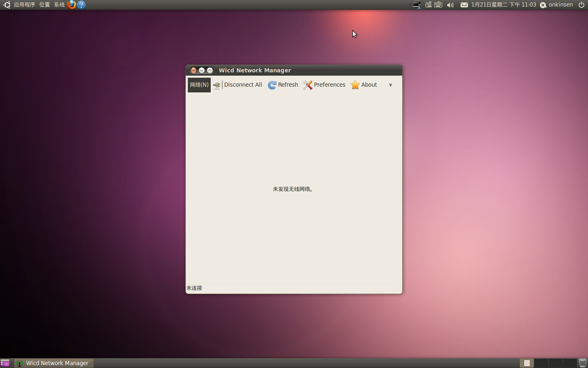Switch to the second workspace
This screenshot has height=368, width=588.
pos(541,363)
